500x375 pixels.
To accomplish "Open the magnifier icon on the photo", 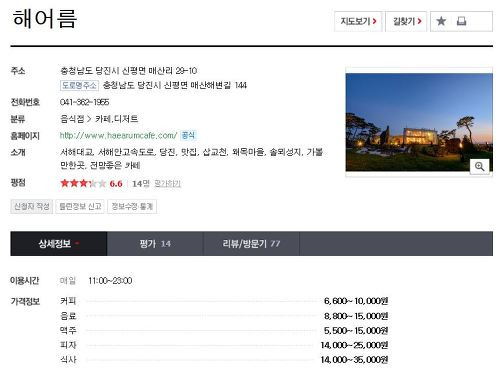I will point(480,166).
